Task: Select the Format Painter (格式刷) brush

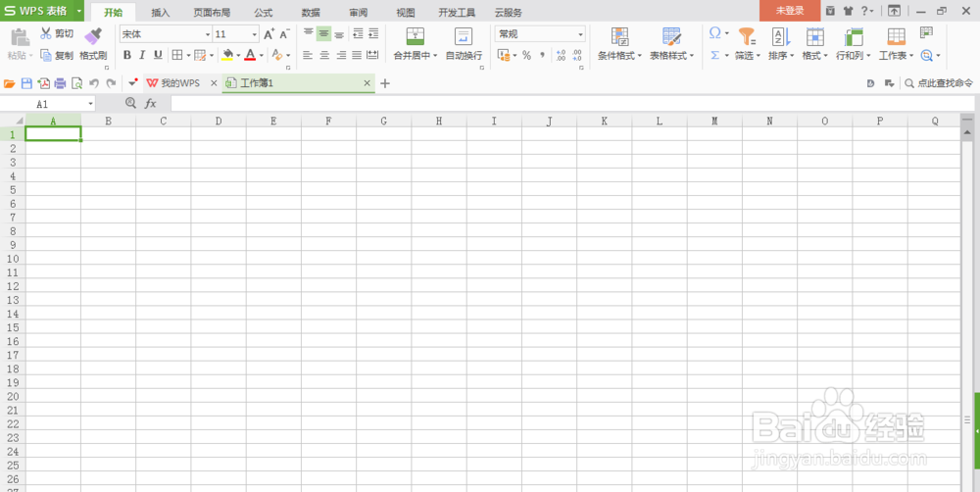Action: (93, 35)
